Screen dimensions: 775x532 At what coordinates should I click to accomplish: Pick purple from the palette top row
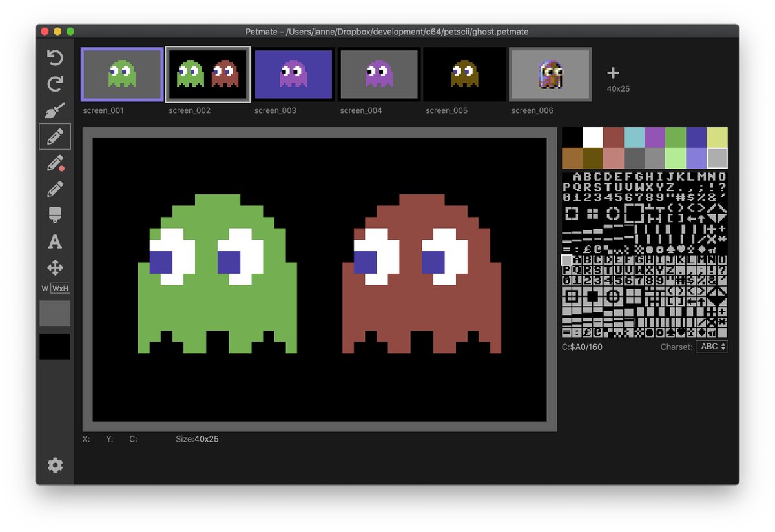tap(655, 138)
